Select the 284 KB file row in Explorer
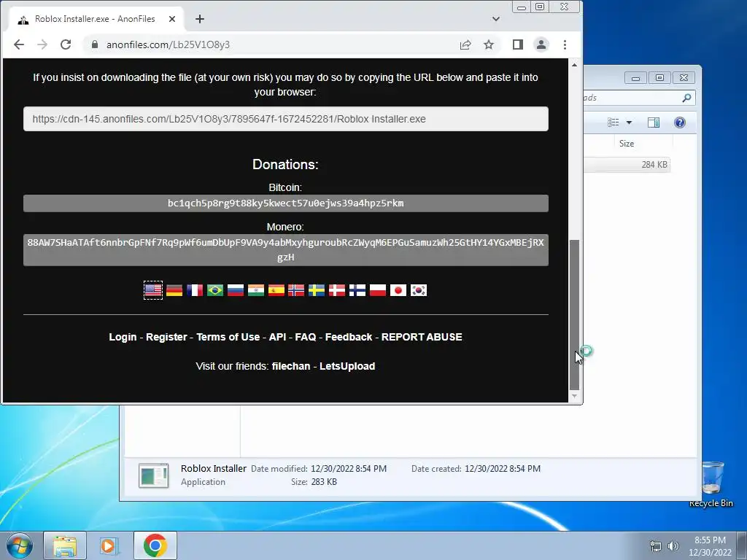747x560 pixels. point(627,165)
